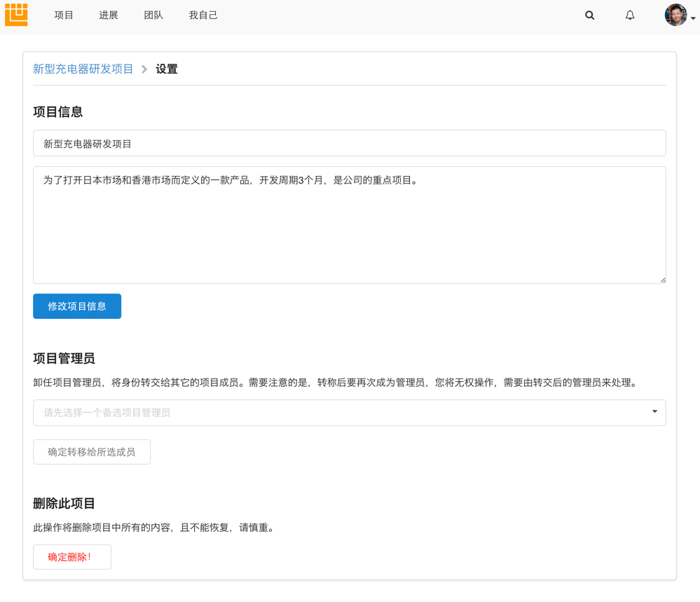Click 确定转移给所选成员 button
Screen dimensions: 700x602
(x=91, y=451)
